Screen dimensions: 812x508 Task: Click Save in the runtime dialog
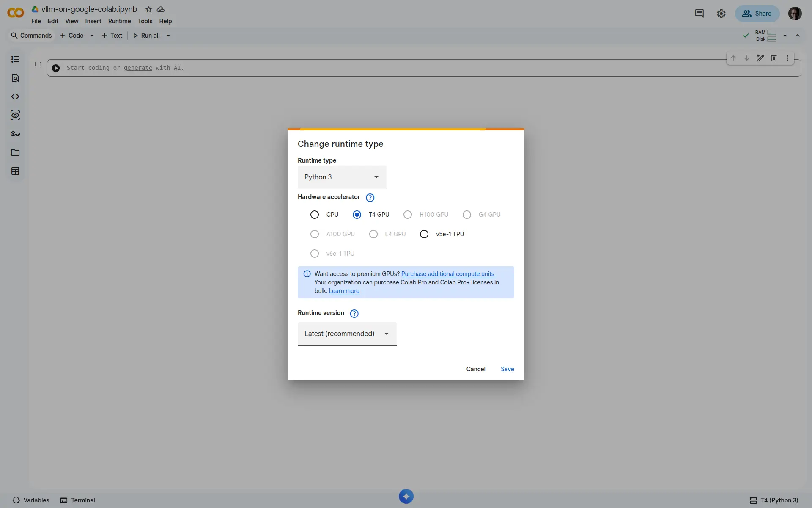tap(507, 369)
